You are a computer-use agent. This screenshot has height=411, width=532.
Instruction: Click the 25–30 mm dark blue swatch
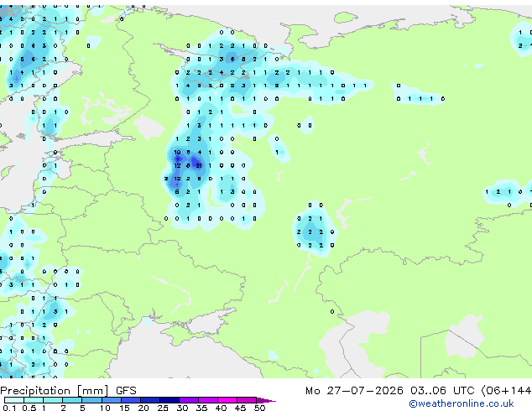169,400
